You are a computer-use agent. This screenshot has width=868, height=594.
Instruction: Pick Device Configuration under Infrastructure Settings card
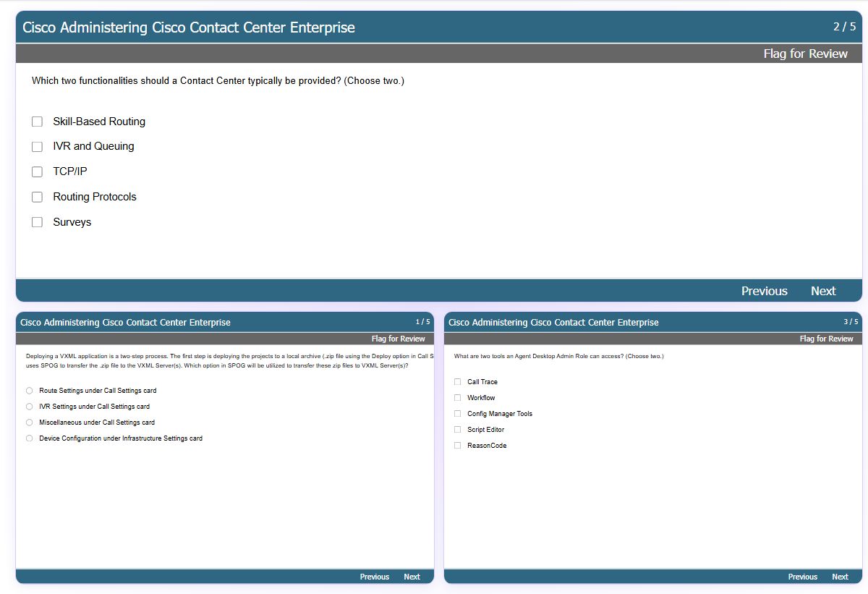pyautogui.click(x=30, y=438)
